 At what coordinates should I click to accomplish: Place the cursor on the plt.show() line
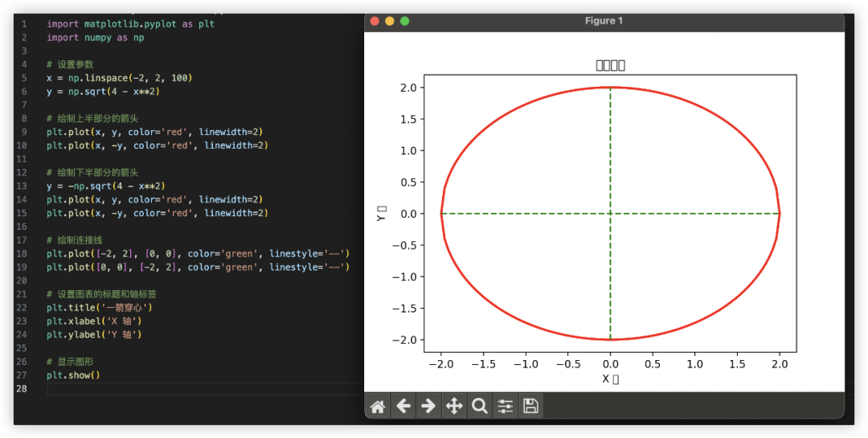73,375
